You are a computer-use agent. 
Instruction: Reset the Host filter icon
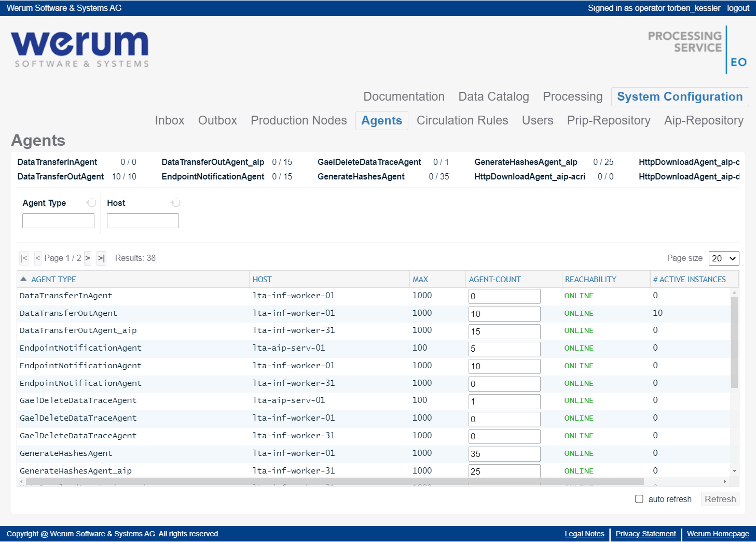tap(176, 202)
